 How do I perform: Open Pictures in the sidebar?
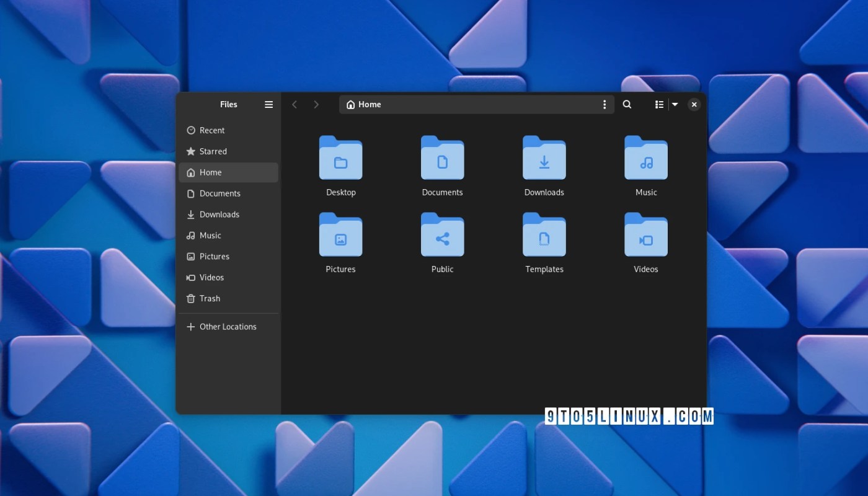coord(228,257)
